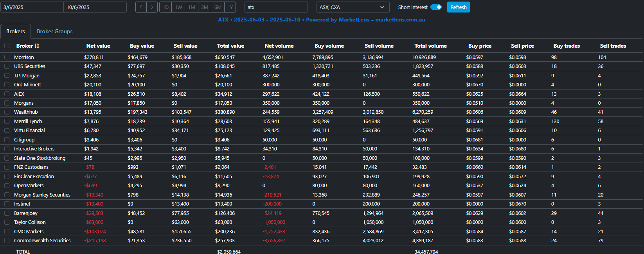Click the end date field 10/6/2025

pos(95,7)
